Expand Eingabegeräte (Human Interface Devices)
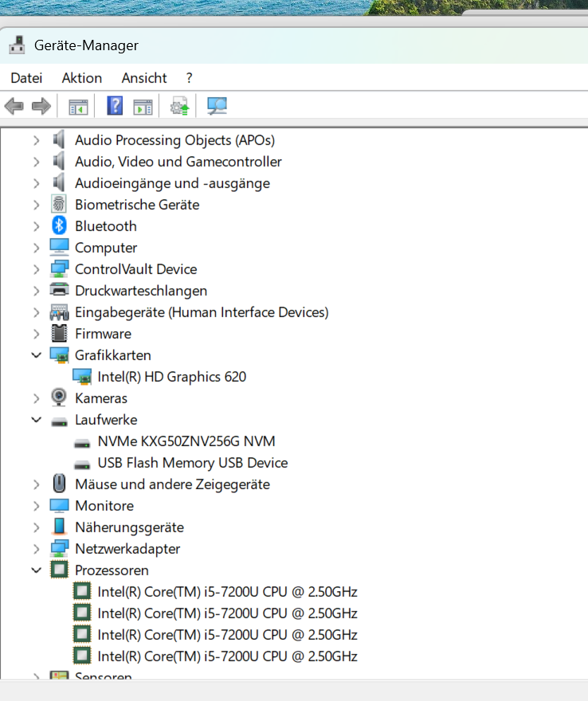The image size is (588, 701). [36, 312]
